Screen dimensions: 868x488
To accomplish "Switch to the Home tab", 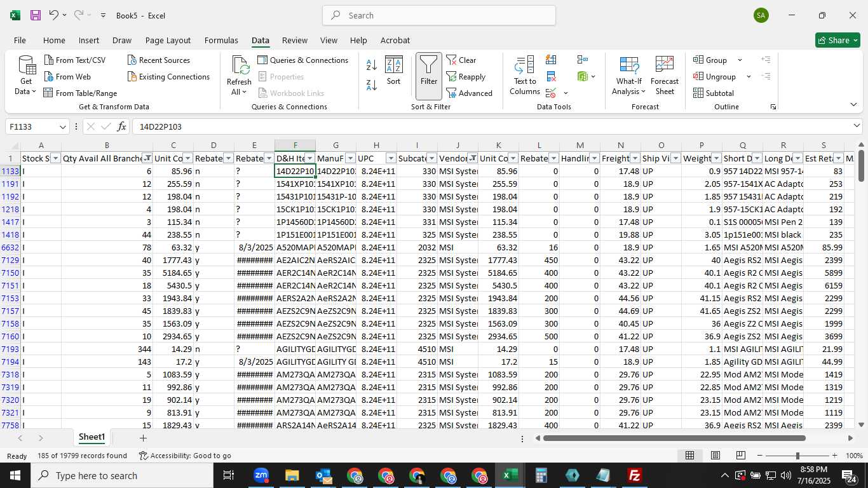I will point(54,40).
